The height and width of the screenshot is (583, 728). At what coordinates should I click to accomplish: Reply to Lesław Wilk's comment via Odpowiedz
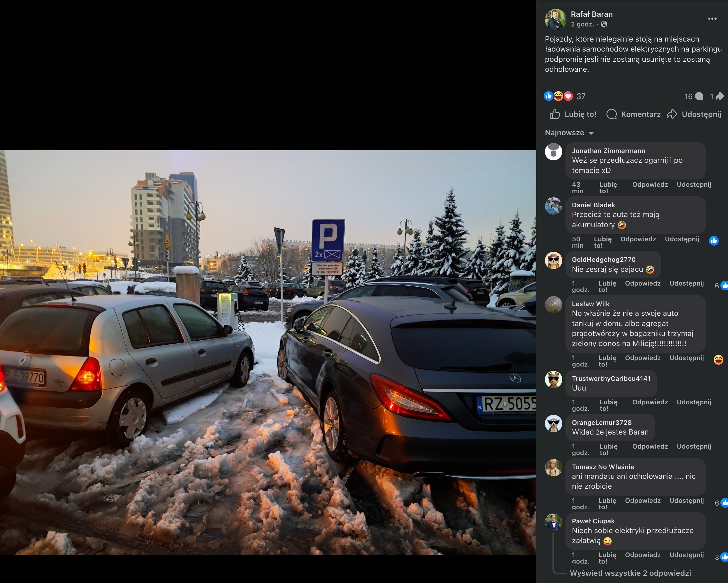643,358
